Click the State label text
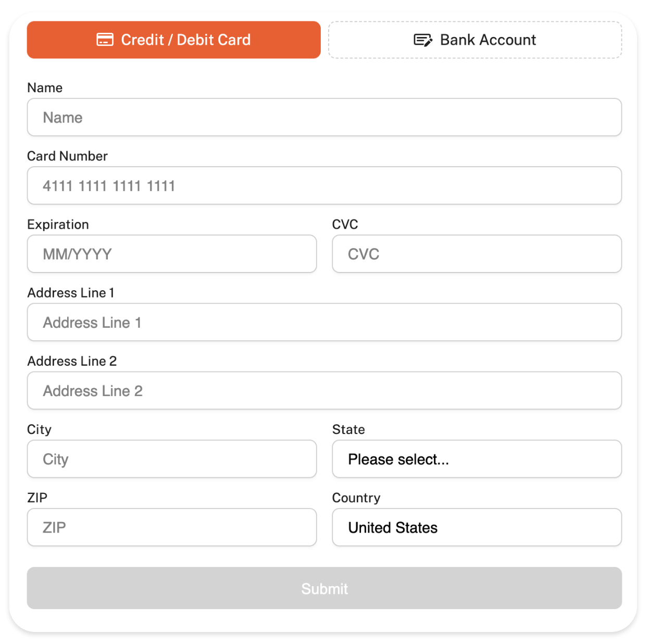Image resolution: width=650 pixels, height=644 pixels. [x=348, y=429]
